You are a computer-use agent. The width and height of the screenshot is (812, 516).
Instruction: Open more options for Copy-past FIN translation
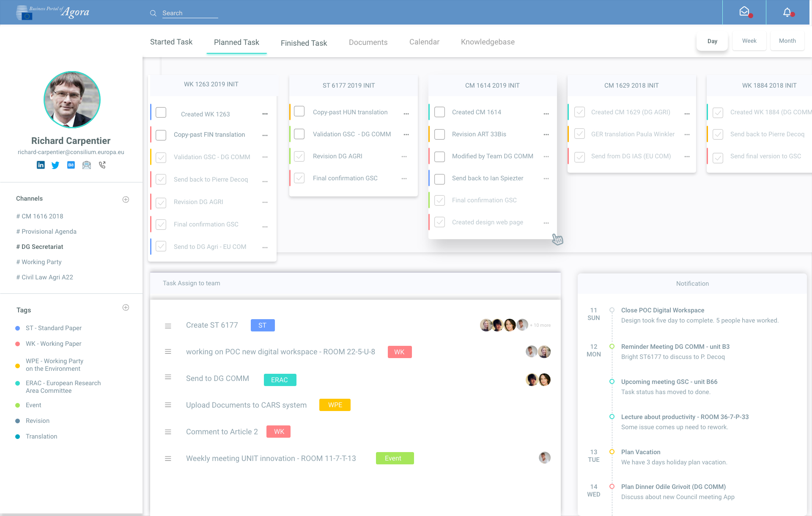pyautogui.click(x=265, y=135)
